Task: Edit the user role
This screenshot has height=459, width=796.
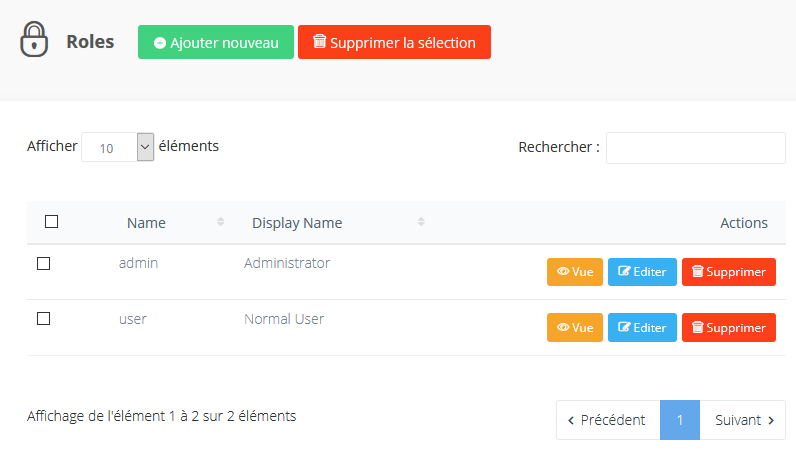Action: pos(642,327)
